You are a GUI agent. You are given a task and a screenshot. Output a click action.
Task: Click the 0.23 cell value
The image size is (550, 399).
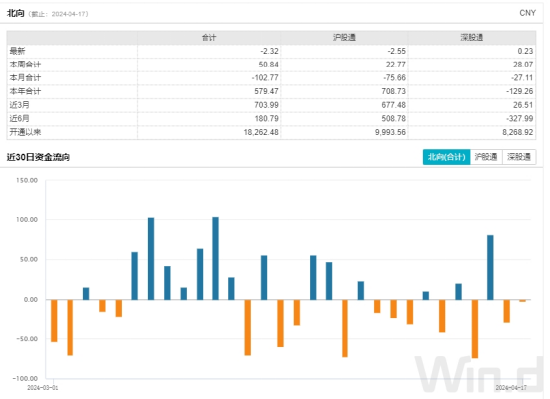(x=525, y=51)
